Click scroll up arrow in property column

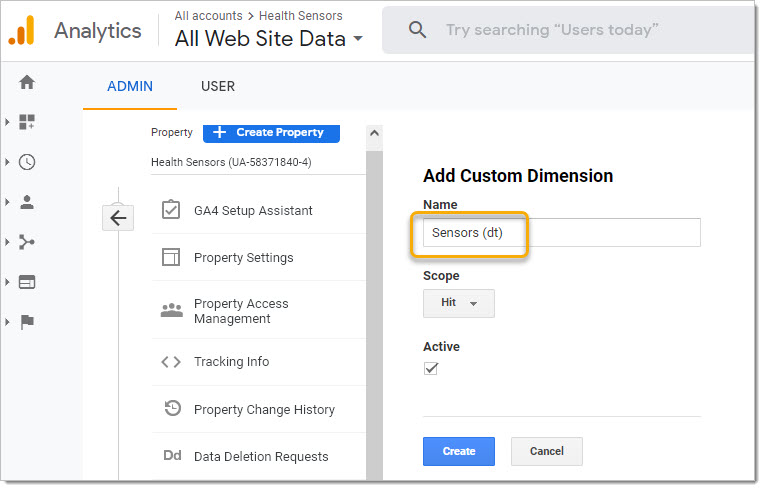click(375, 132)
